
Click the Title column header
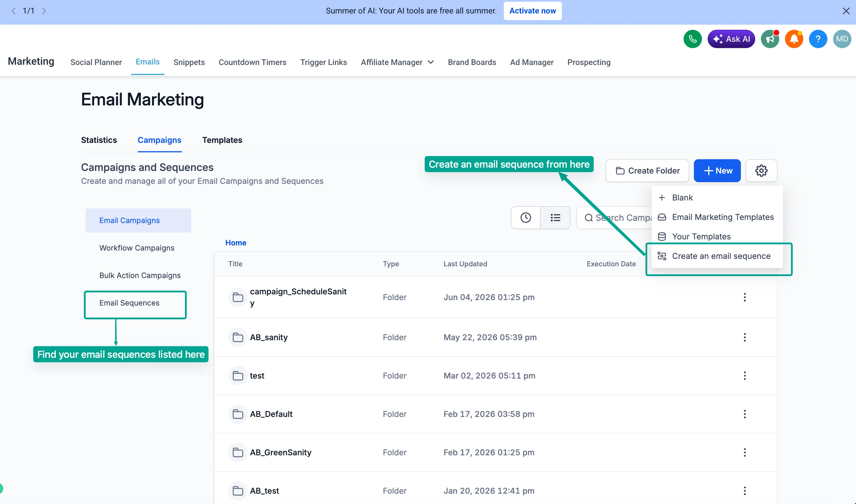coord(235,264)
